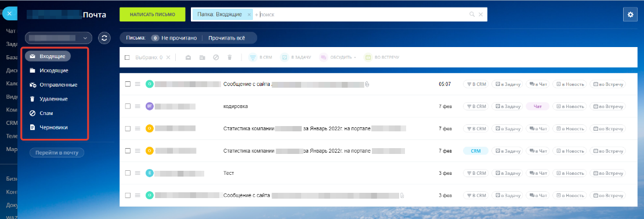The height and width of the screenshot is (219, 644).
Task: Click the drag handle icon of the 'кодировка' row
Action: [x=138, y=106]
